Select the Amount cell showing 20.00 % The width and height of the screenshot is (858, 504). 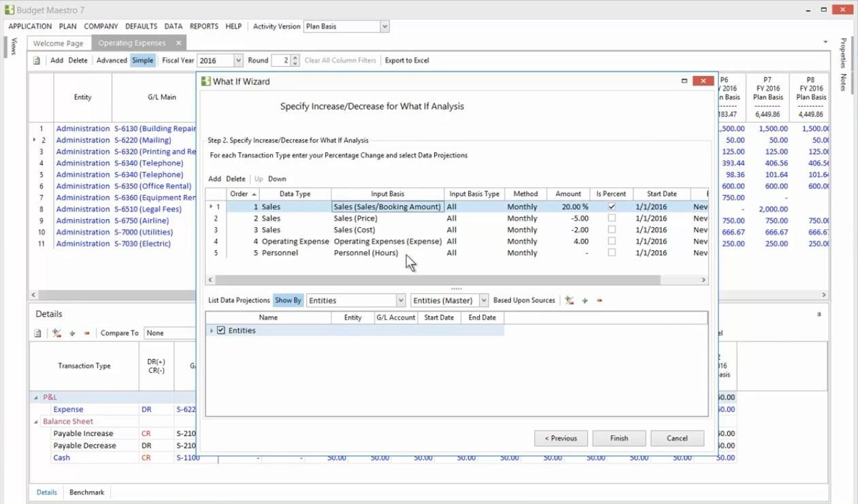click(x=568, y=207)
